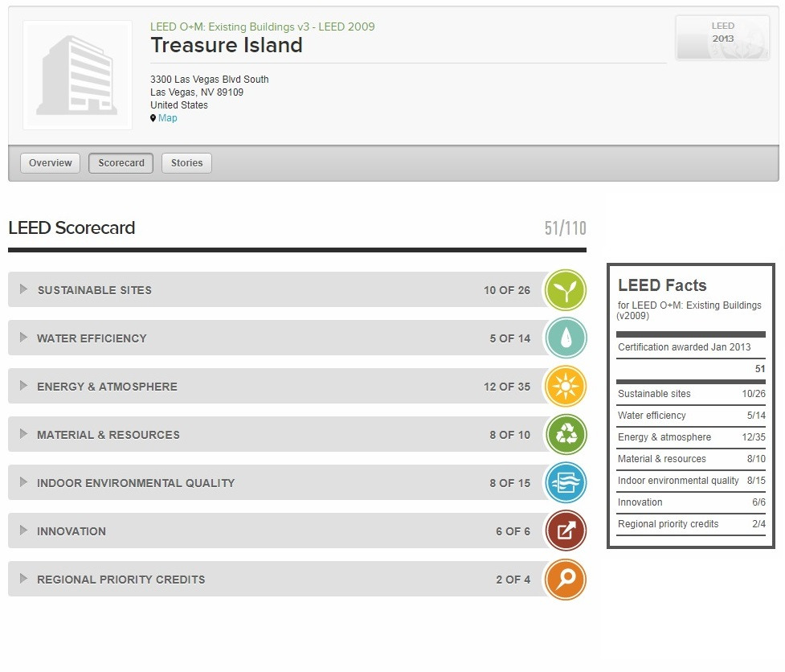Click the 5 OF 14 score

click(x=509, y=338)
